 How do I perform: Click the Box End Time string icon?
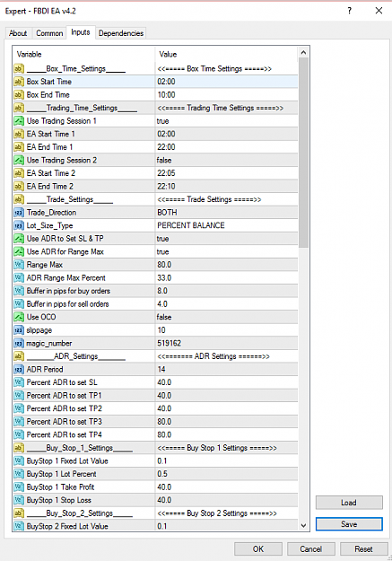tap(19, 95)
